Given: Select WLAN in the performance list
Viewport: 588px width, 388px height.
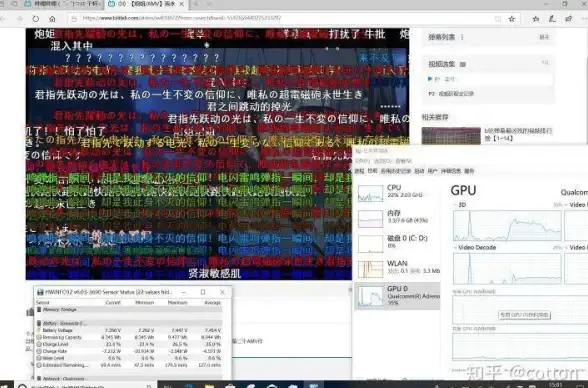Looking at the screenshot, I should [398, 268].
